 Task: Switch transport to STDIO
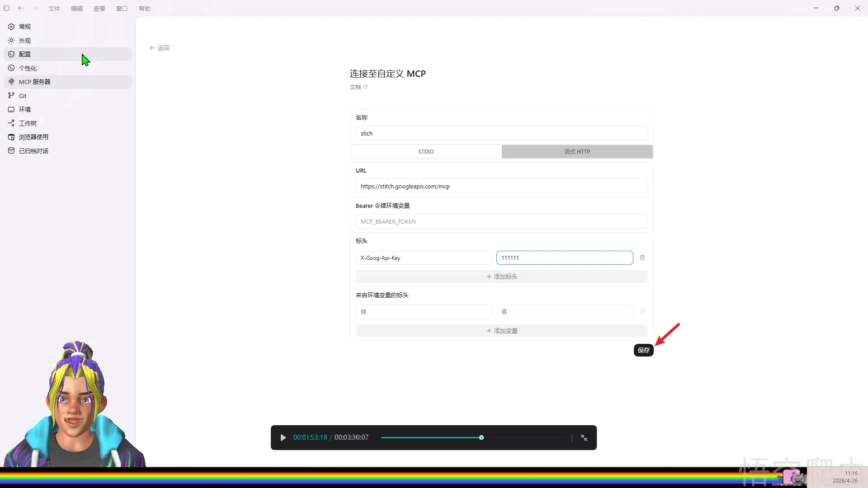click(425, 152)
